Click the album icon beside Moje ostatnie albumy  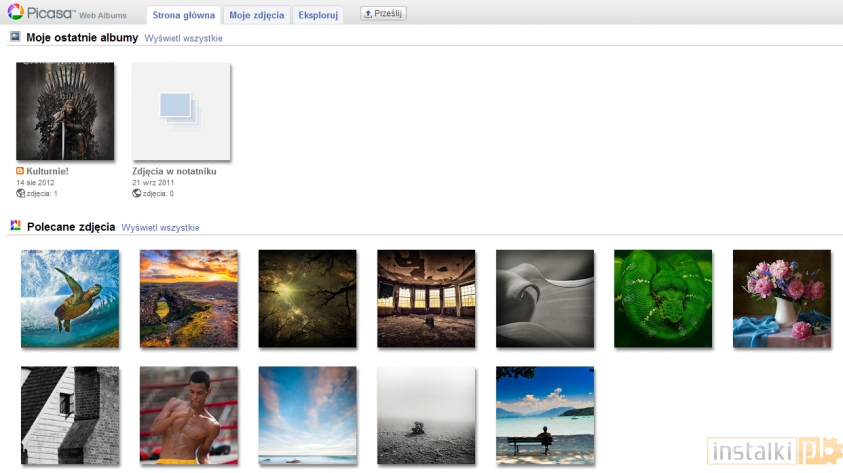click(15, 37)
